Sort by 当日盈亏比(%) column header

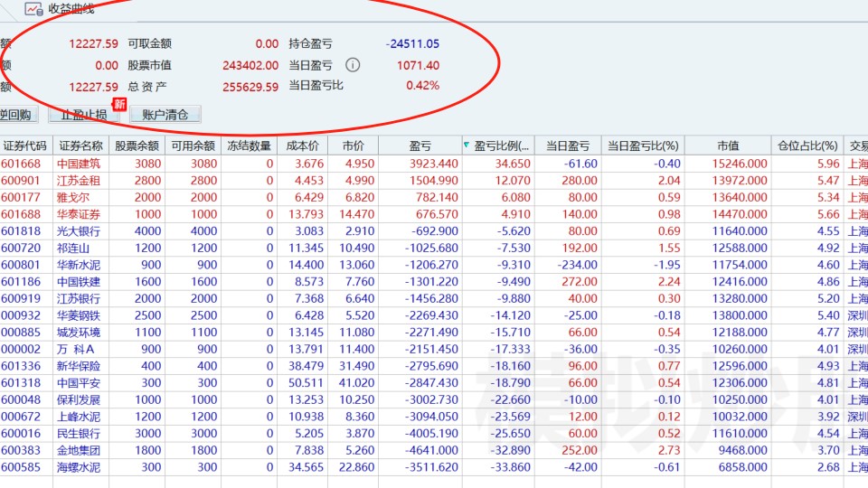point(643,145)
